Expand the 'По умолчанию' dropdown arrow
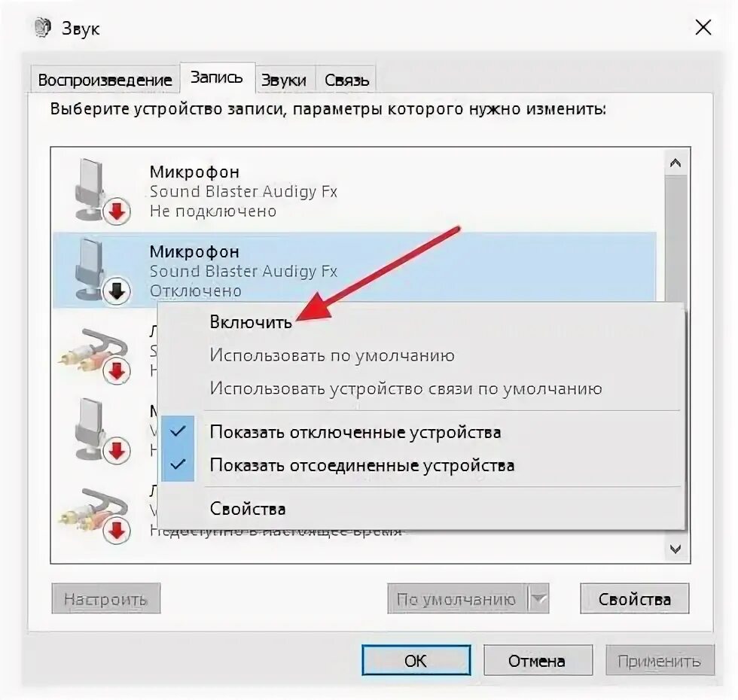The width and height of the screenshot is (738, 700). coord(538,599)
